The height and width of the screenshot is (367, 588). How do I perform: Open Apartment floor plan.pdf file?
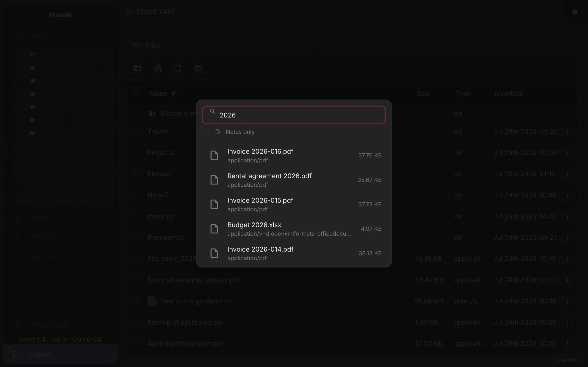(x=185, y=343)
